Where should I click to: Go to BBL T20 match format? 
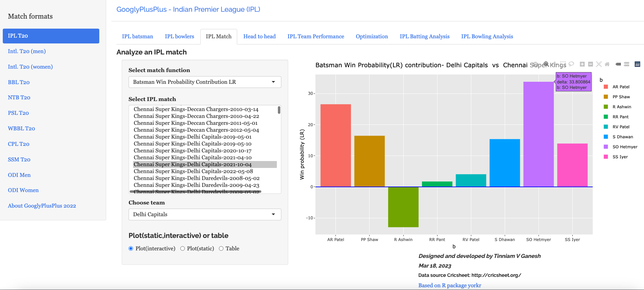tap(19, 82)
